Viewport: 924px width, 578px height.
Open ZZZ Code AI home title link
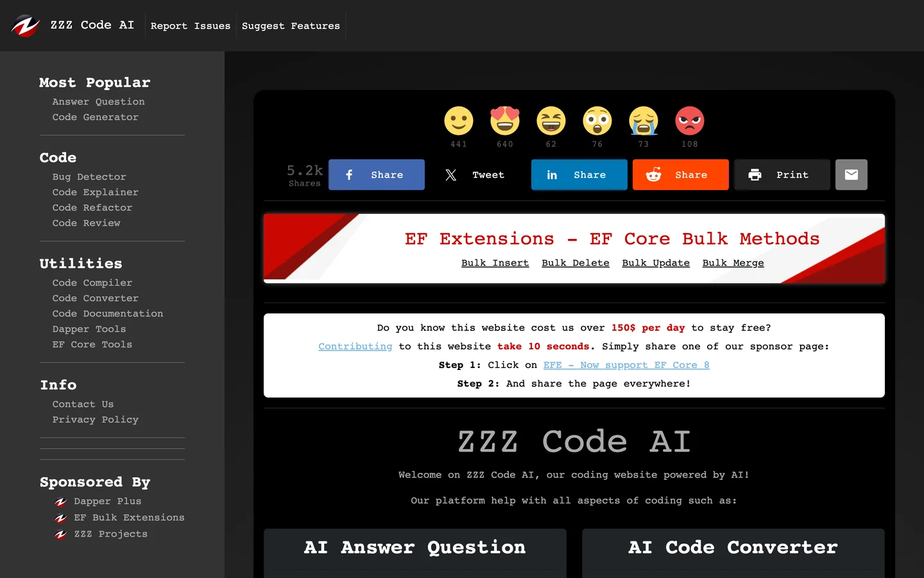click(92, 25)
